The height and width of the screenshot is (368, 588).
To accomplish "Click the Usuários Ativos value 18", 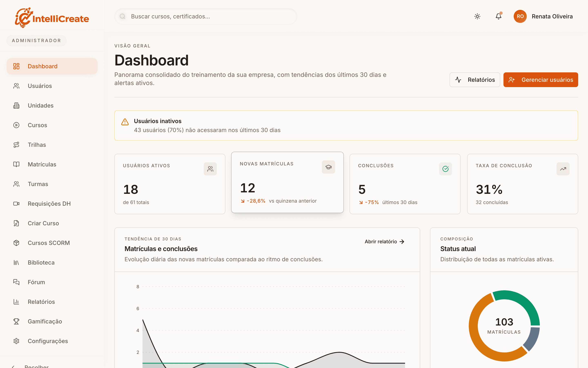I will 131,189.
